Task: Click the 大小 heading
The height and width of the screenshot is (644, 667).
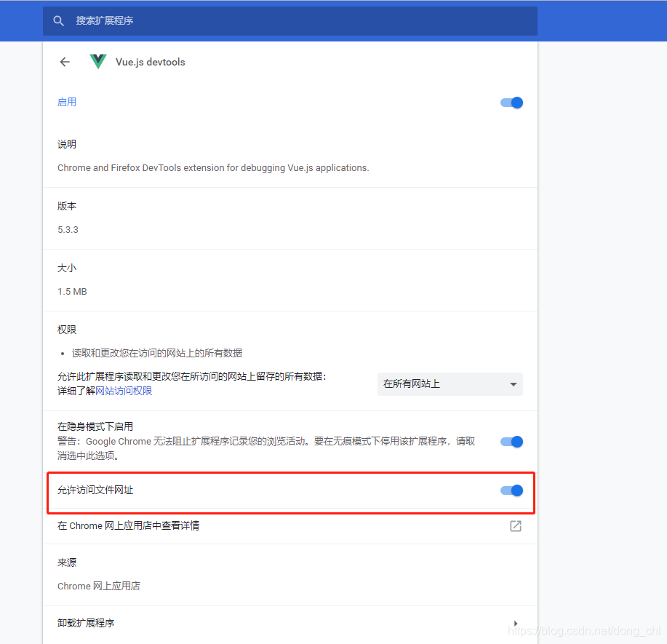Action: tap(67, 269)
